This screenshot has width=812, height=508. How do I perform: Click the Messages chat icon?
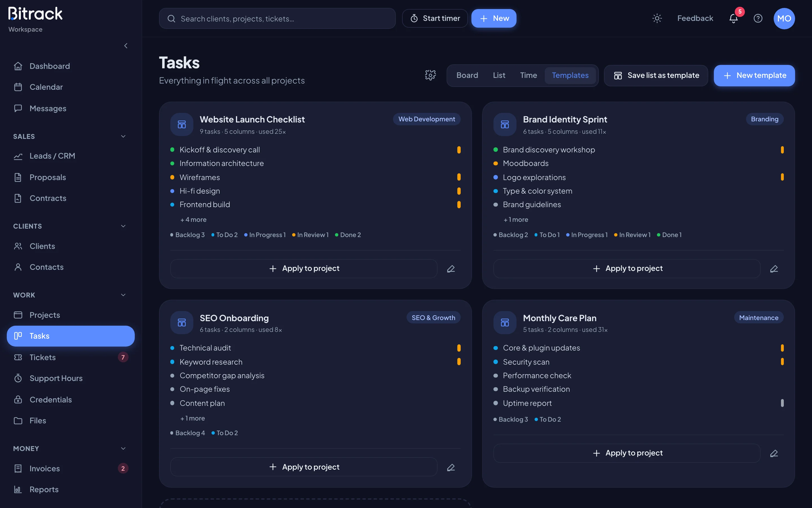pos(18,108)
